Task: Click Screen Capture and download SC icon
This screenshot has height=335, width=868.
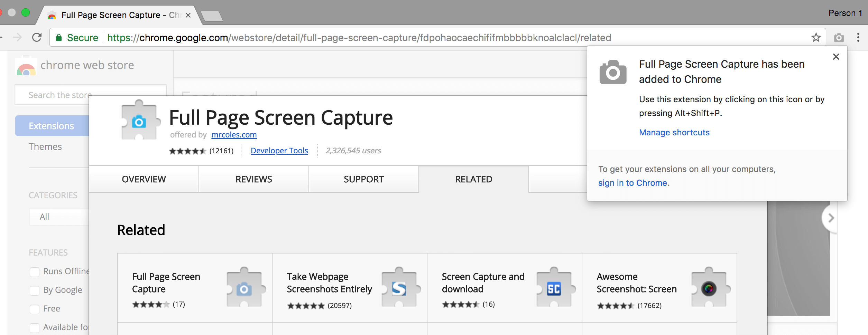Action: coord(555,287)
